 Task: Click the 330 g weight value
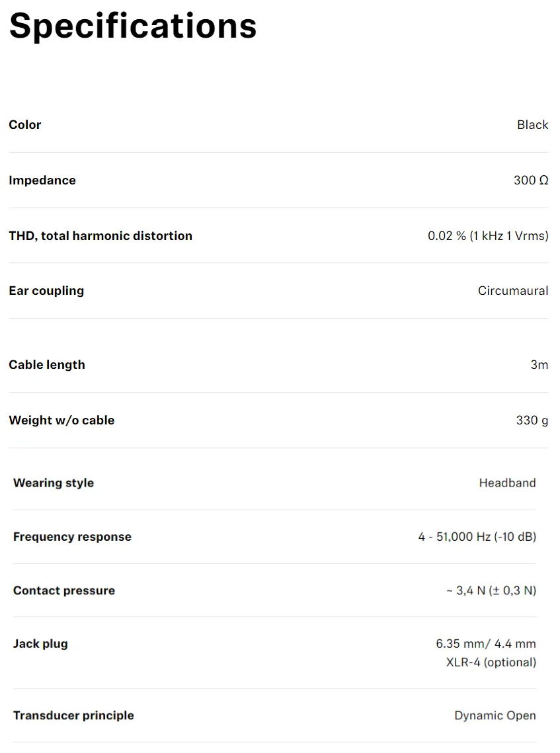click(532, 420)
